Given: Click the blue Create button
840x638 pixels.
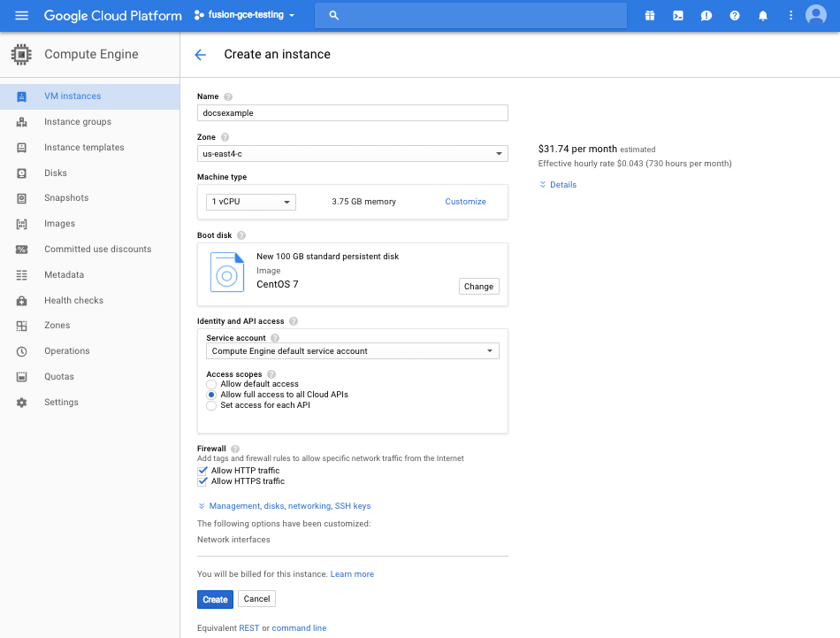Looking at the screenshot, I should tap(215, 599).
